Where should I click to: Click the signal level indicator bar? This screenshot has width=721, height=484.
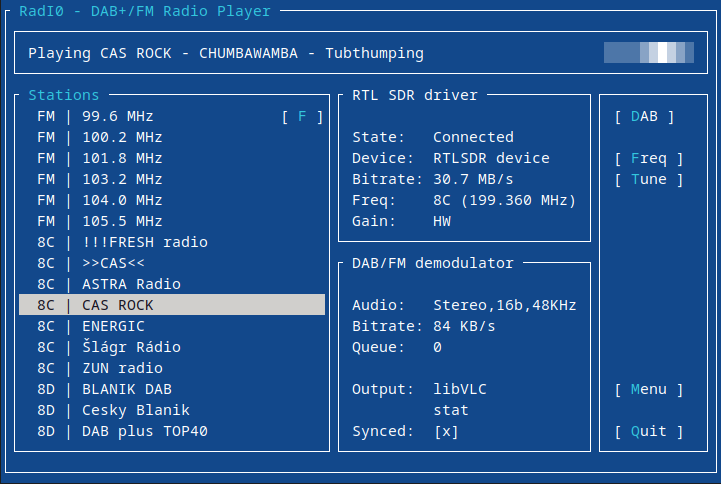click(648, 52)
